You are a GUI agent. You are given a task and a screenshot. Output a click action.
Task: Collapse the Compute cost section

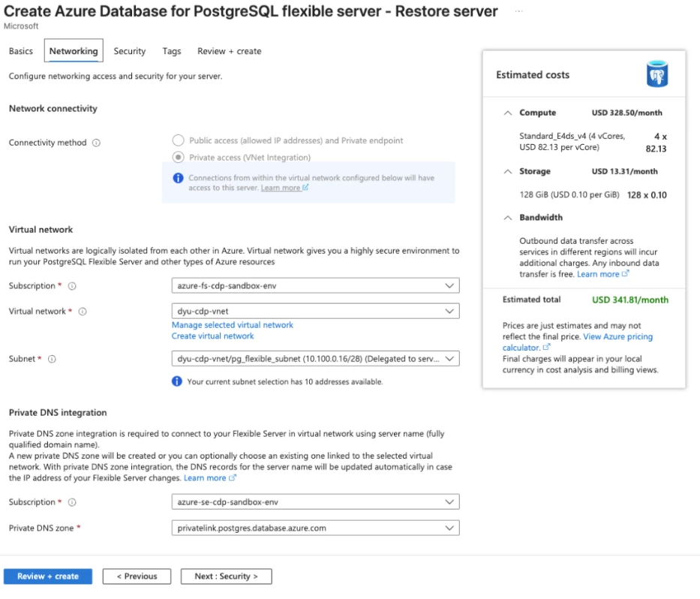pos(508,113)
